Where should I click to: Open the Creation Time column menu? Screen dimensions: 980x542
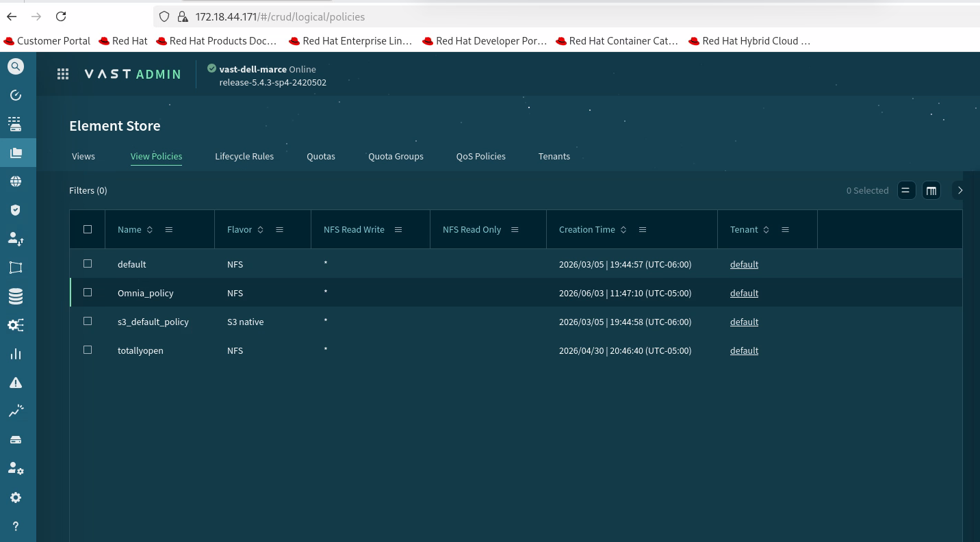(643, 230)
